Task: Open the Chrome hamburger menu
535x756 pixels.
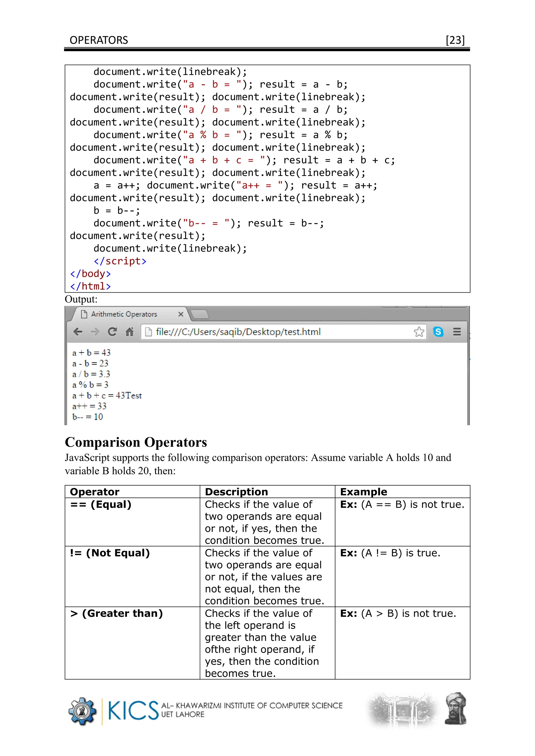Action: [457, 332]
